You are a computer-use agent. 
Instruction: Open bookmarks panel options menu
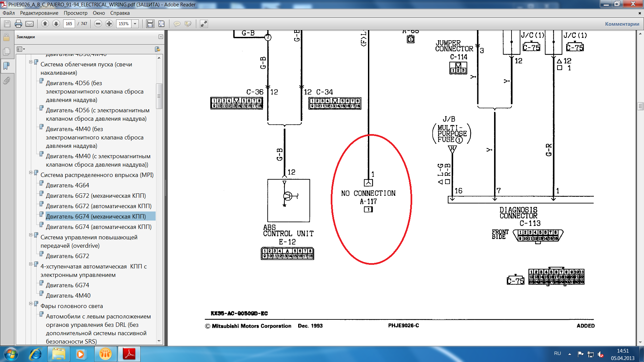pos(20,49)
